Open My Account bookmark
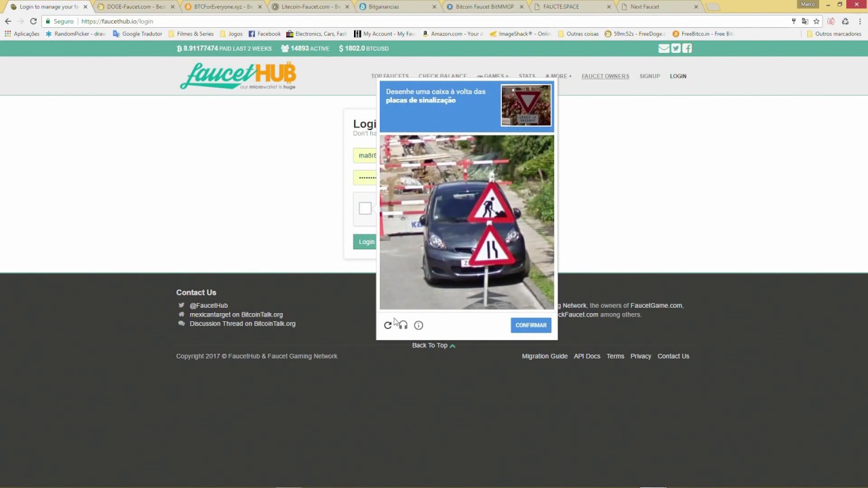The width and height of the screenshot is (868, 488). (x=384, y=34)
